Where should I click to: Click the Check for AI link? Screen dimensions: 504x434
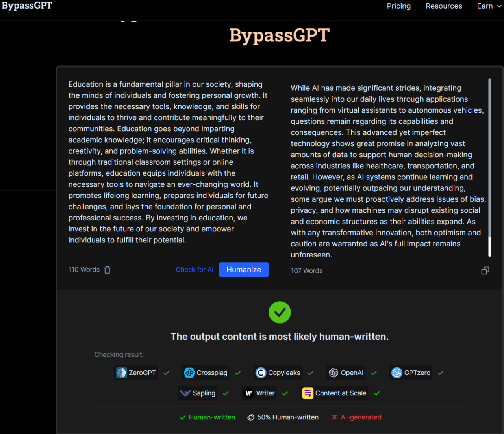[x=195, y=270]
